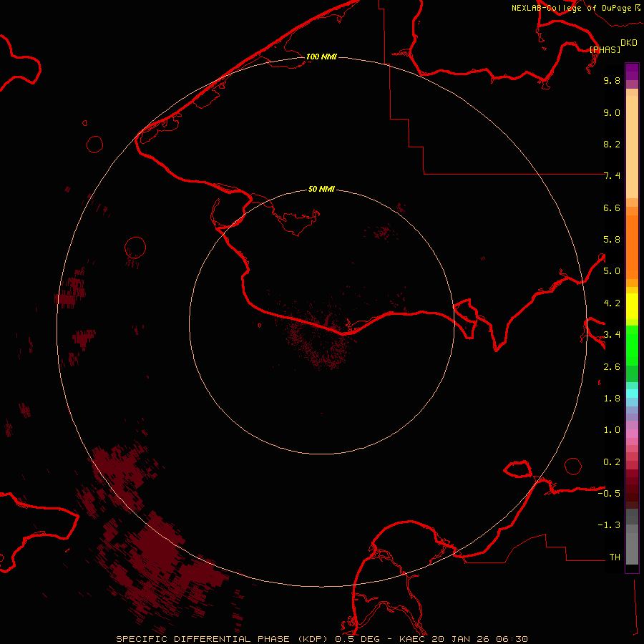The height and width of the screenshot is (644, 644).
Task: Click the DKD product code label
Action: (629, 42)
